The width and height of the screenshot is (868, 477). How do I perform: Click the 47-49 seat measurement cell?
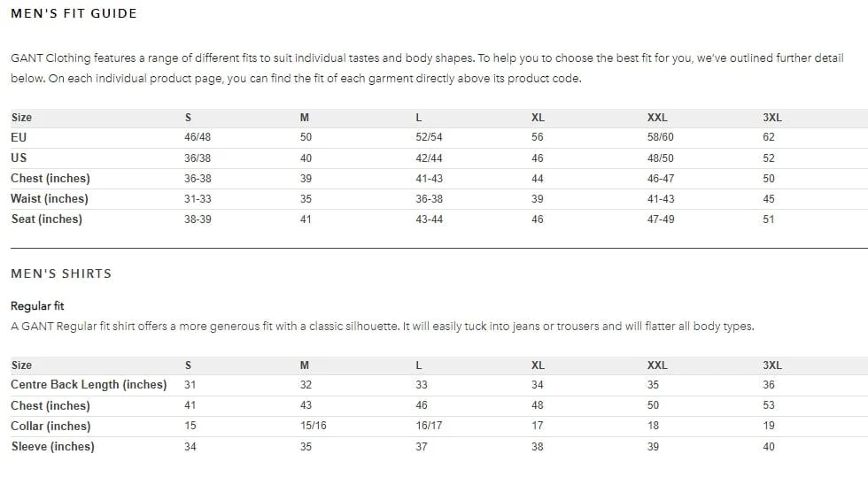tap(661, 219)
